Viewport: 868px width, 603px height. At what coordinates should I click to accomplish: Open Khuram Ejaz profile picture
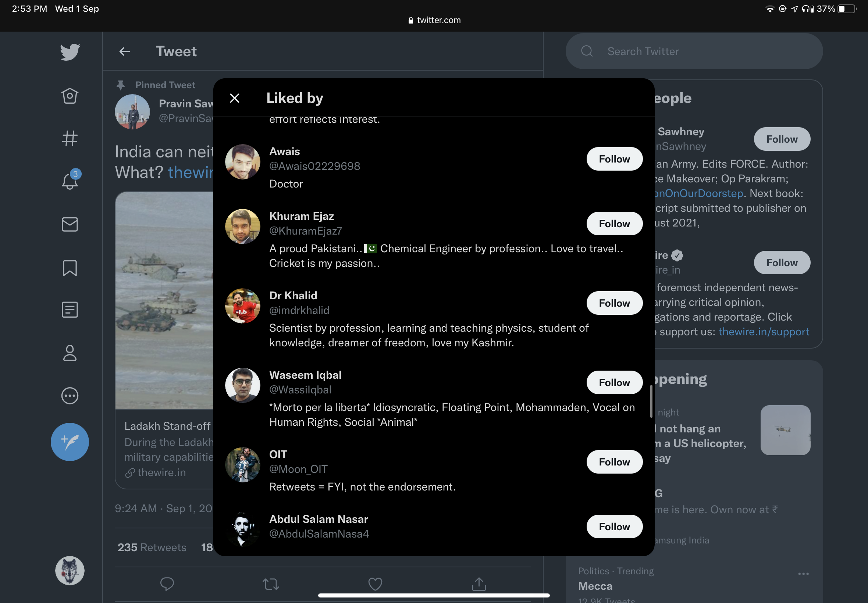click(x=243, y=226)
